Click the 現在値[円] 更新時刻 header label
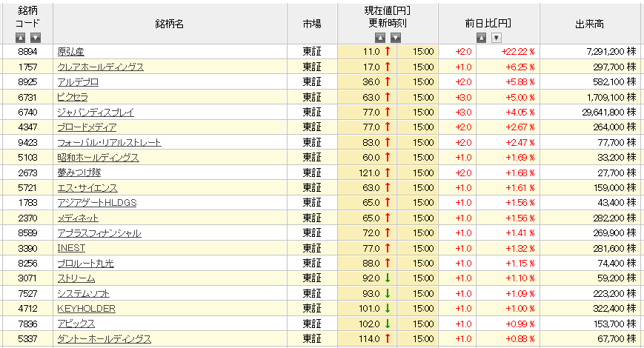644x348 pixels. pyautogui.click(x=388, y=17)
